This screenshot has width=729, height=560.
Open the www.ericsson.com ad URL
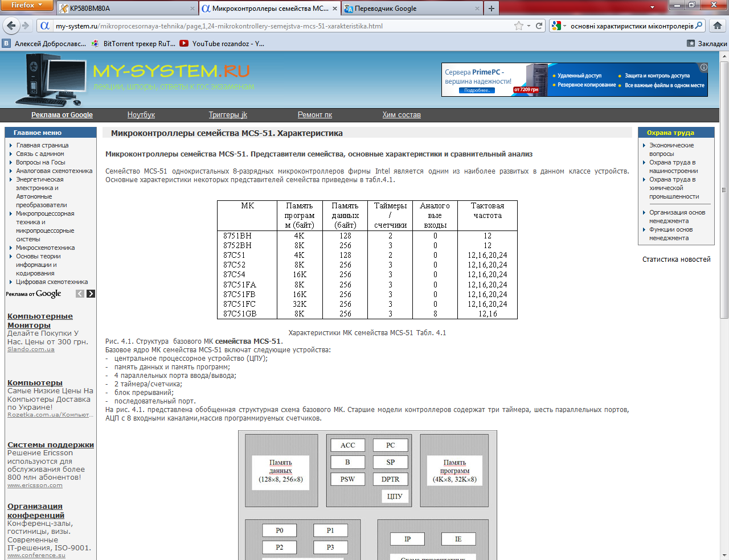[35, 485]
